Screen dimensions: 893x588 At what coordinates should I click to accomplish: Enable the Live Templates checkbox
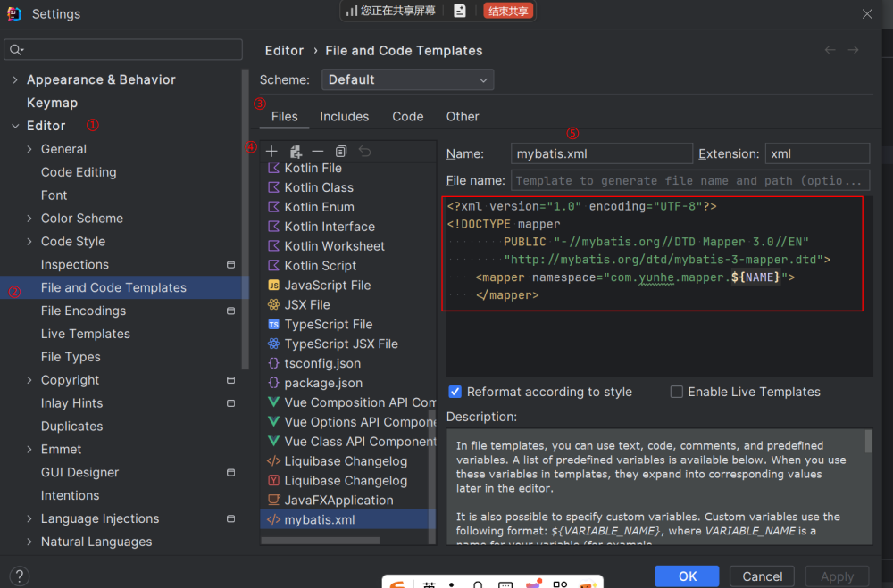[x=677, y=392]
